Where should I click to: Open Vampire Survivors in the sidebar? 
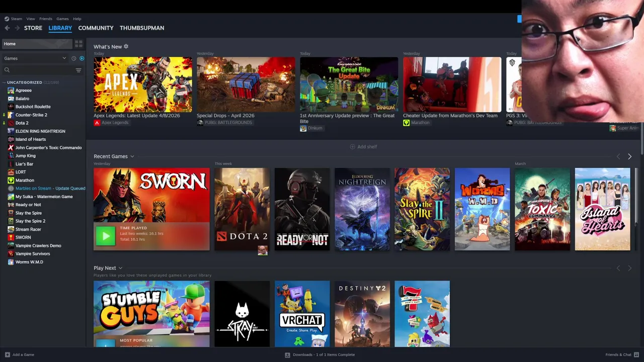33,253
